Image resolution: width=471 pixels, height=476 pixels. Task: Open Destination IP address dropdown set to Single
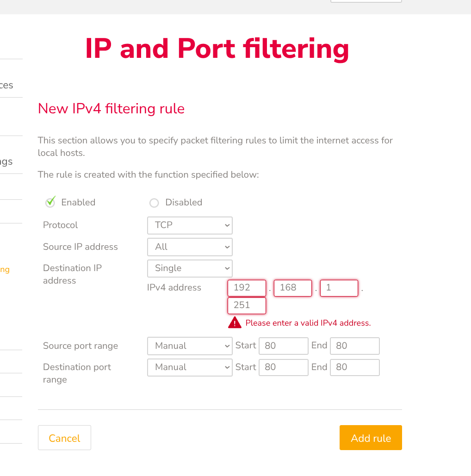(190, 268)
